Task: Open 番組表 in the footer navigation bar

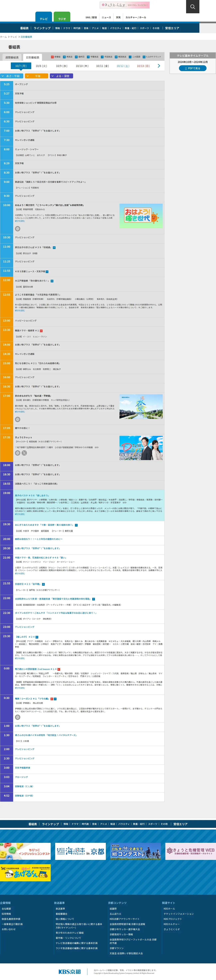Action: [x=33, y=824]
